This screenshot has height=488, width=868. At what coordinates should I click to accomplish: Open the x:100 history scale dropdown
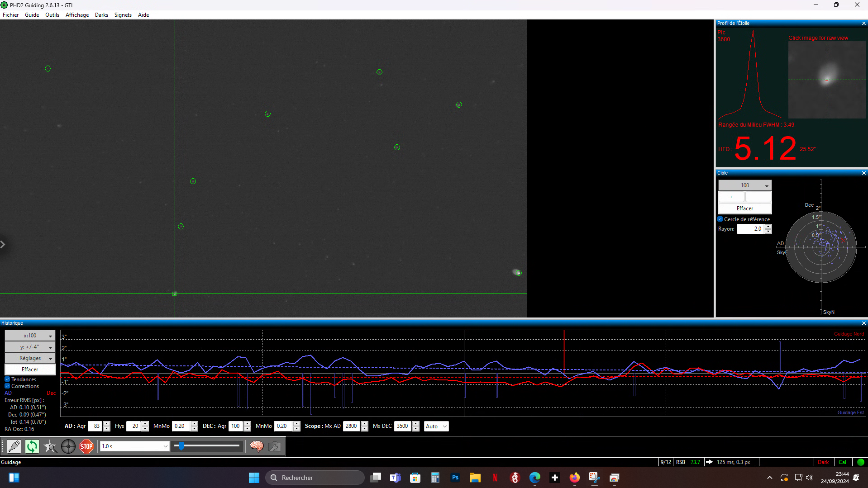click(x=30, y=336)
